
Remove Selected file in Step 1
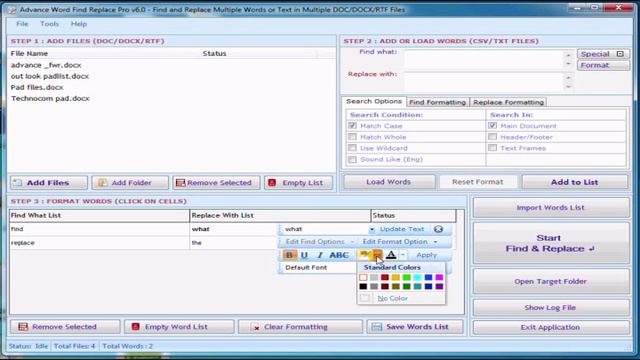tap(216, 182)
